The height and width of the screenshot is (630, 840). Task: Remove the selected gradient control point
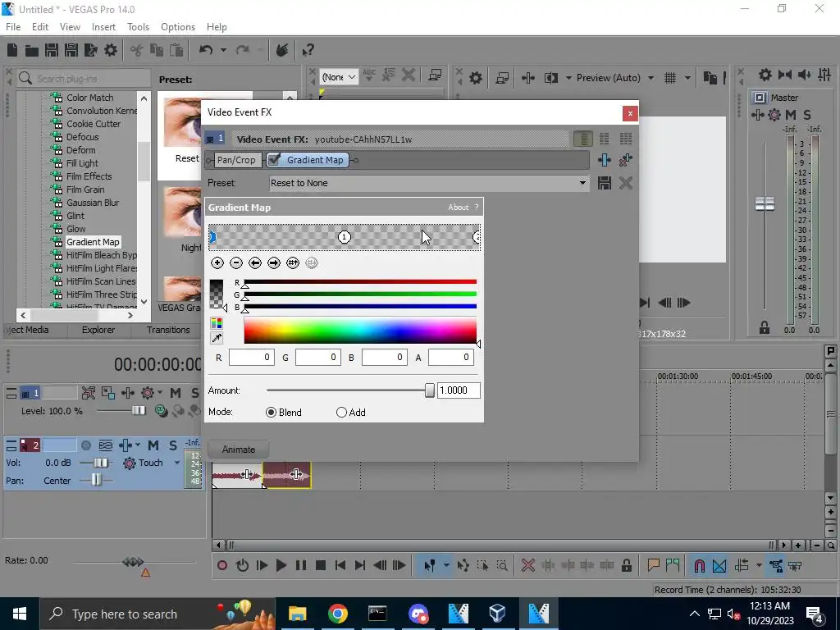[x=236, y=263]
